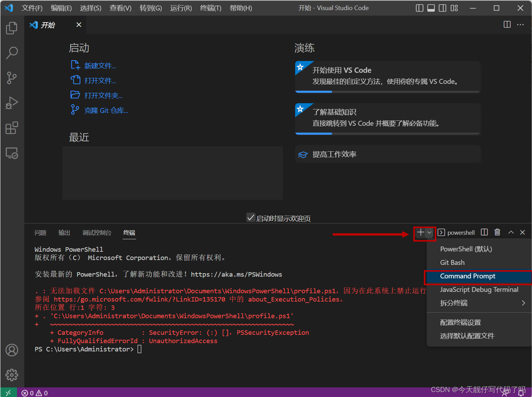The height and width of the screenshot is (397, 532).
Task: Maximize the panel with up chevron
Action: click(511, 232)
